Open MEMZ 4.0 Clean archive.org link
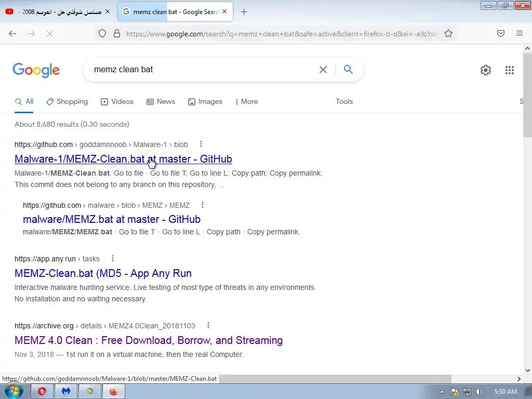 coord(149,340)
